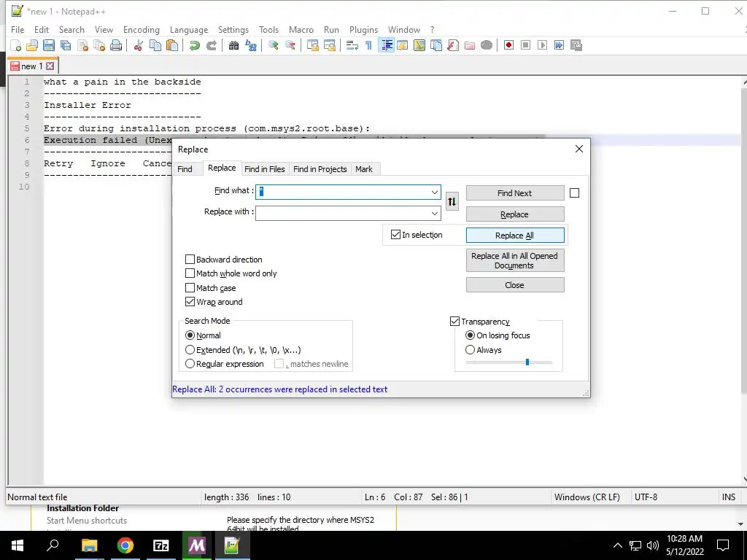This screenshot has width=747, height=560.
Task: Choose On losing focus transparency option
Action: click(x=470, y=335)
